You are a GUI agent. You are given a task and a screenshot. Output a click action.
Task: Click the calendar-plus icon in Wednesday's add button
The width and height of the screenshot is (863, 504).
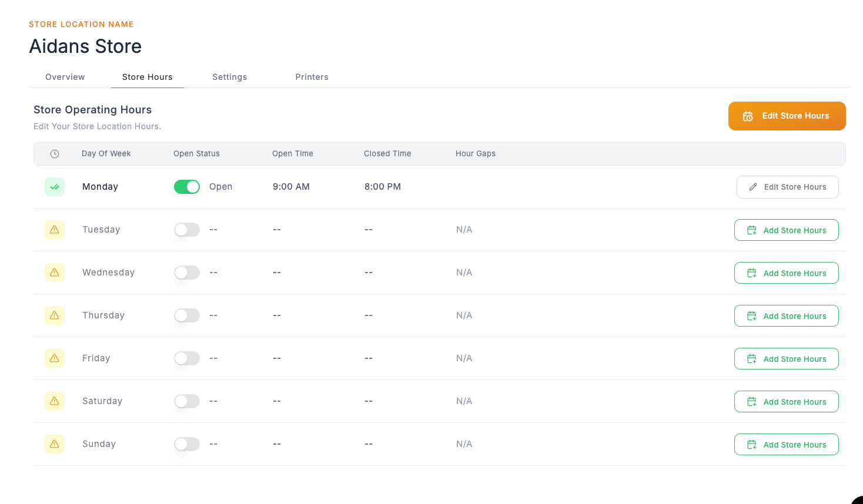[x=751, y=273]
